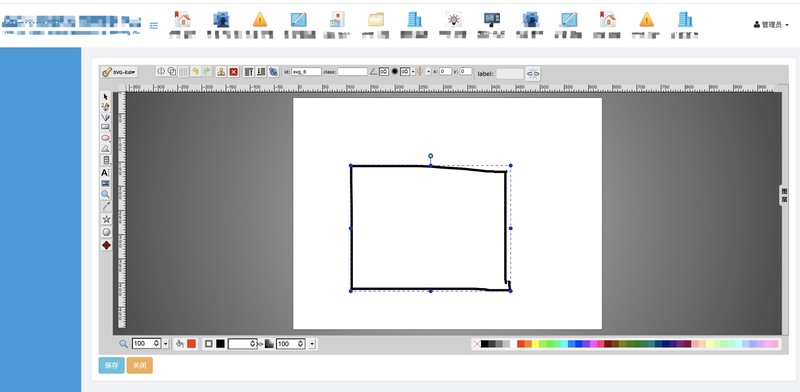Toggle the grid display button
The width and height of the screenshot is (800, 392).
tap(183, 72)
